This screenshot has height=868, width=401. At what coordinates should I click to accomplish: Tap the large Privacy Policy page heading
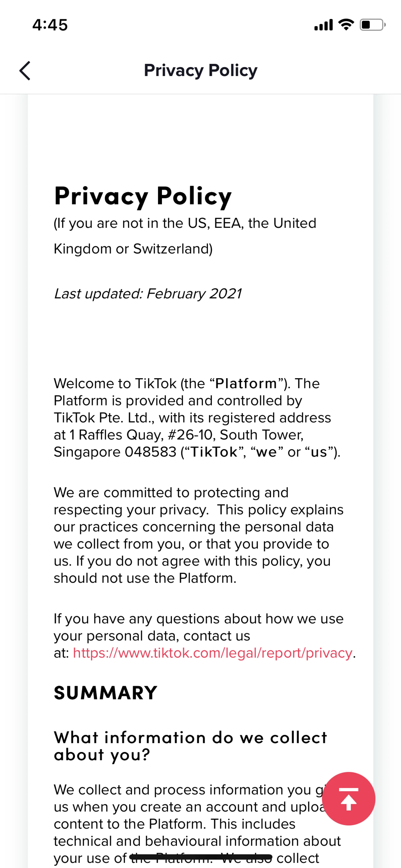pos(143,196)
